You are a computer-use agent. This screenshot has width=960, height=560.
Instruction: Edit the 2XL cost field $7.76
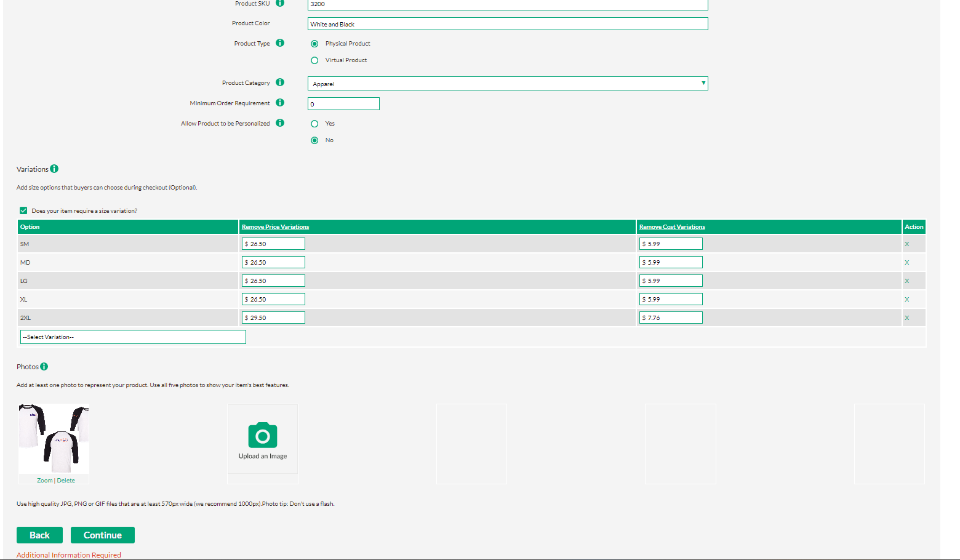pos(671,318)
